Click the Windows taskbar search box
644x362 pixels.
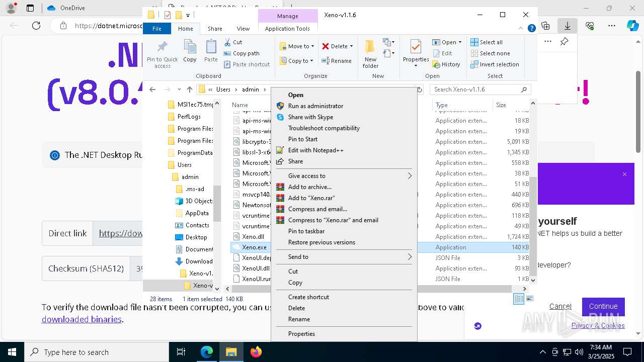[97, 352]
